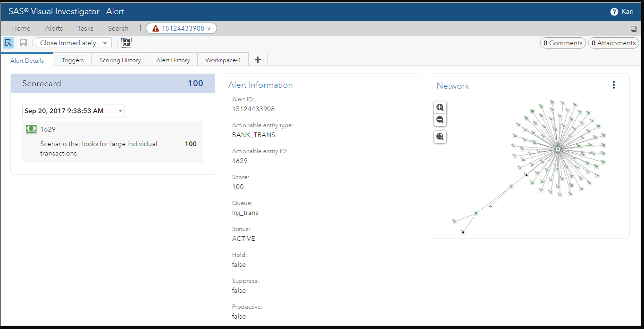Select the zoom-to-fit icon in Network panel
Screen dimensions: 644x329
coord(440,137)
